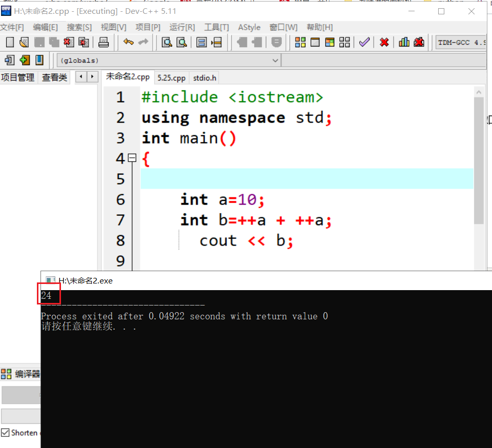Go to bookmark with the blue book icon
This screenshot has width=492, height=448.
point(39,60)
